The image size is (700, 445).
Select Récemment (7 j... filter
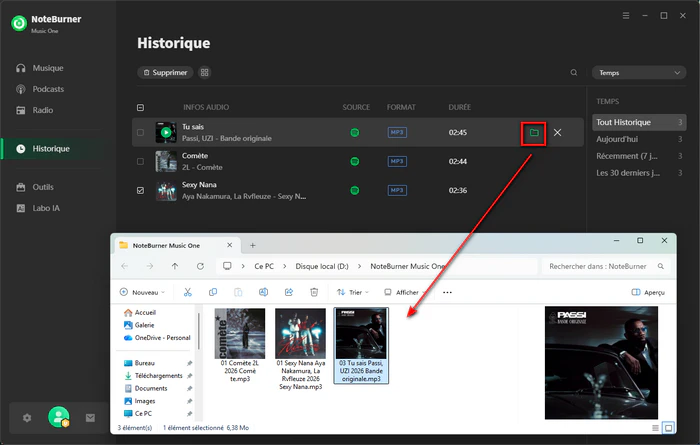pyautogui.click(x=639, y=156)
